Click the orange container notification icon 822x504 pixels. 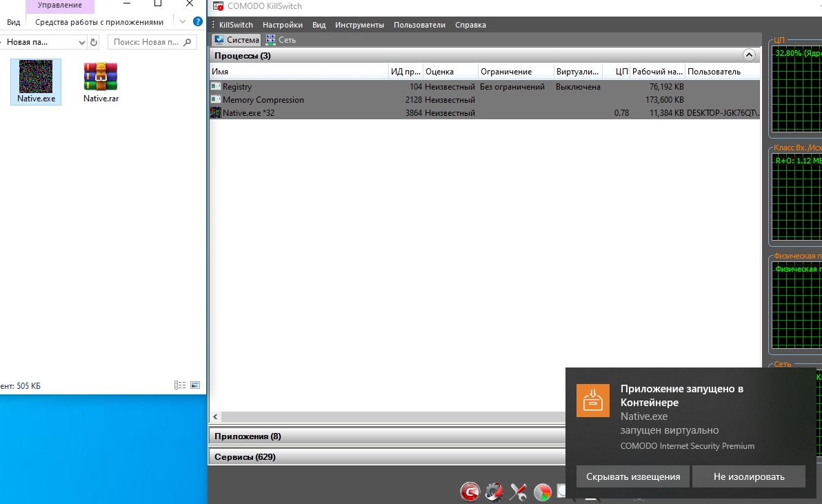coord(593,401)
